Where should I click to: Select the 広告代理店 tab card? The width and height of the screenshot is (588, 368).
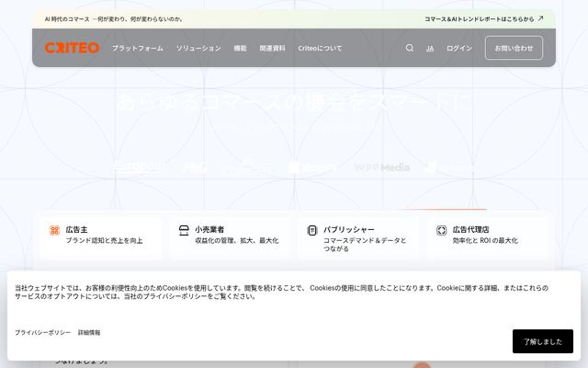[488, 237]
